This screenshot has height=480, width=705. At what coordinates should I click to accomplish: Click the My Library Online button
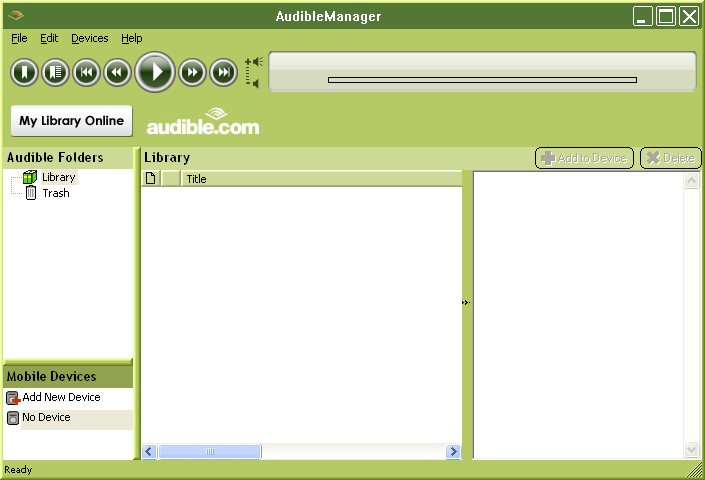(71, 121)
